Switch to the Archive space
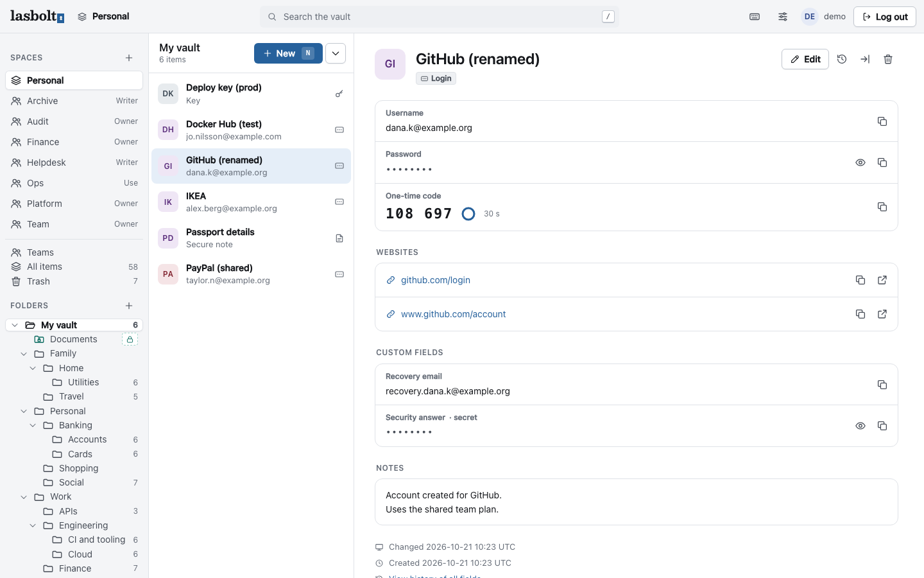This screenshot has width=924, height=578. [x=74, y=101]
